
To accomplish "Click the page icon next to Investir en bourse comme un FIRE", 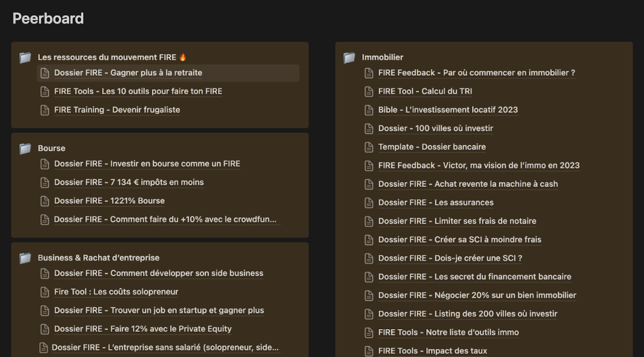I will click(x=45, y=164).
